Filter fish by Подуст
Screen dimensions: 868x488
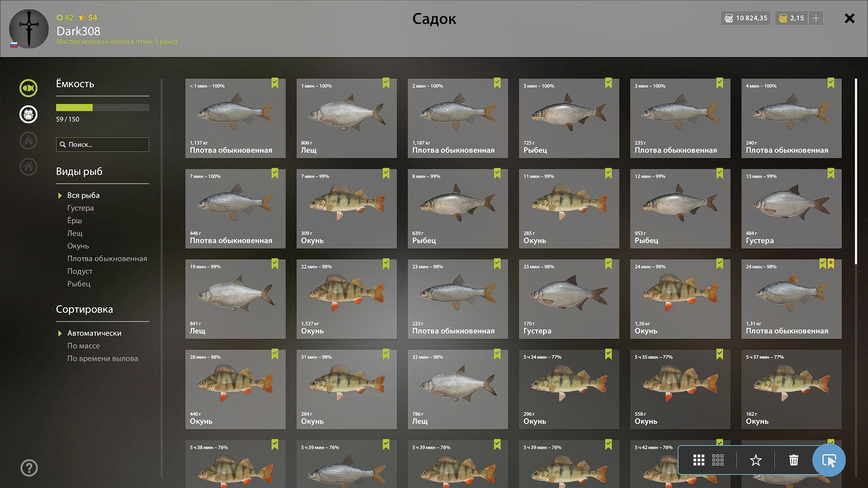click(x=80, y=272)
